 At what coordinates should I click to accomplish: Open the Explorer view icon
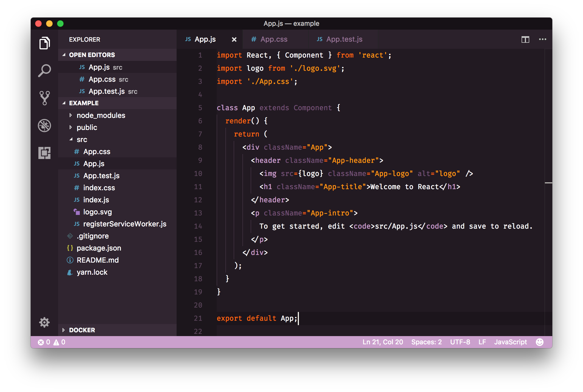[x=44, y=43]
